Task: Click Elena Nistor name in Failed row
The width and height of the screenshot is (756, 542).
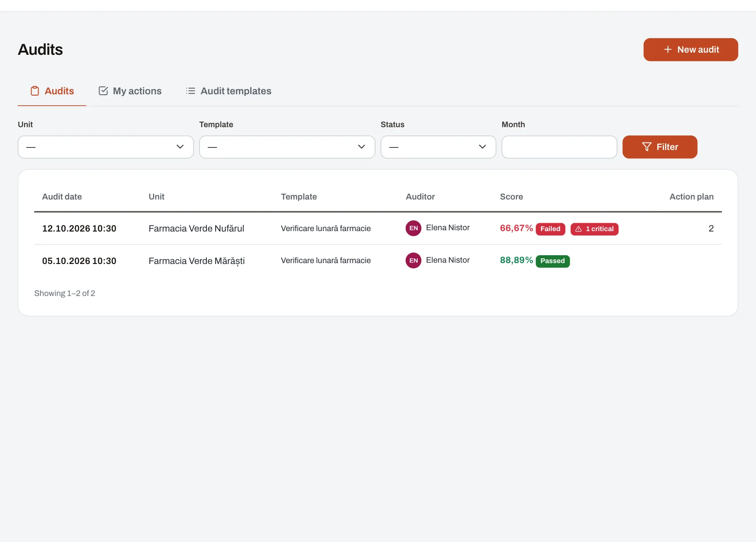Action: (x=448, y=228)
